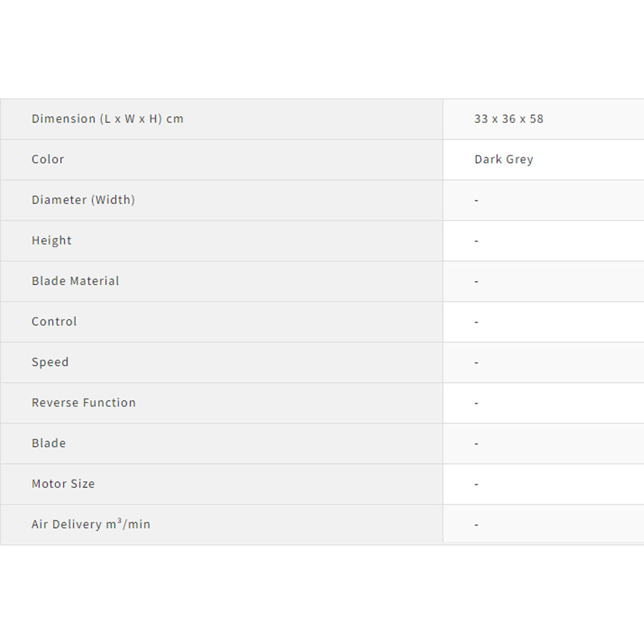This screenshot has width=644, height=644.
Task: Click the "Diameter (Width)" label
Action: (x=83, y=200)
